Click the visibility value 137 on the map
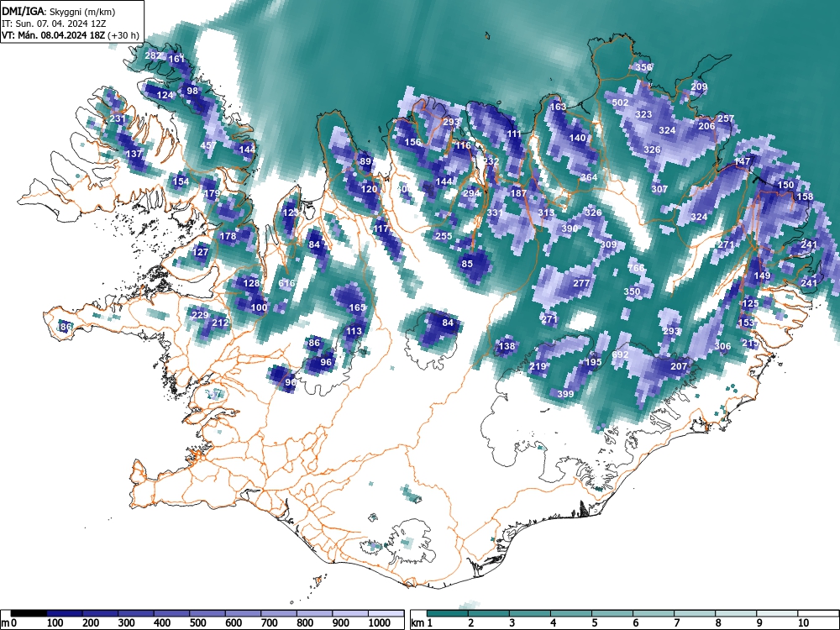 [134, 153]
